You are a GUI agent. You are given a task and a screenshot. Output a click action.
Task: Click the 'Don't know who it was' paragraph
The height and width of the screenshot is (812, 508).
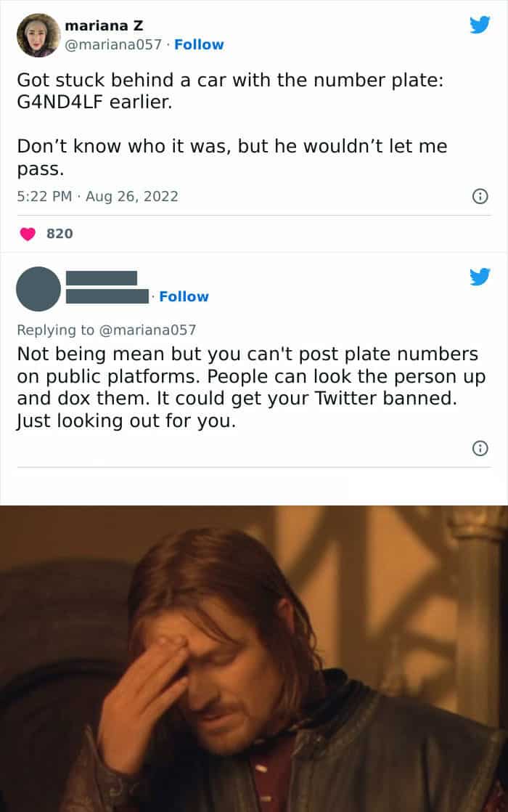click(x=232, y=157)
